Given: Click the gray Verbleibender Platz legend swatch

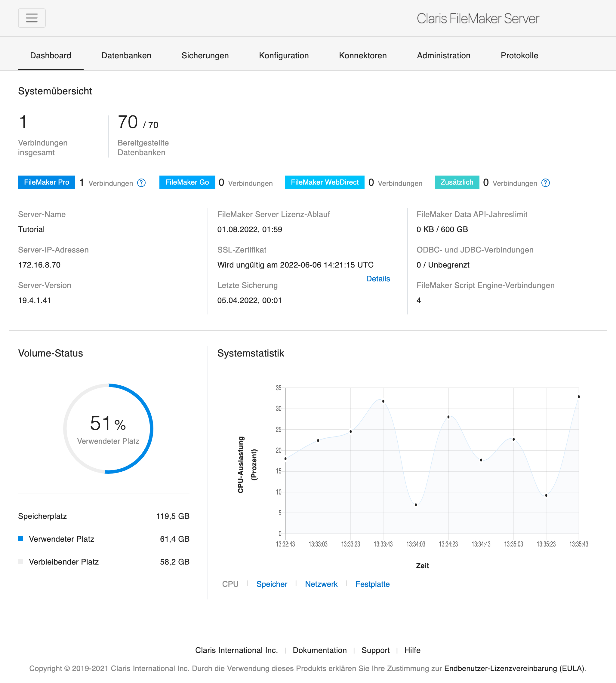Looking at the screenshot, I should point(21,562).
